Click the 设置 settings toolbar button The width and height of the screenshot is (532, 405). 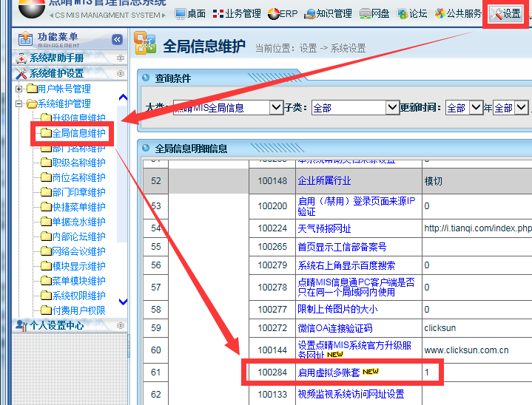coord(505,13)
